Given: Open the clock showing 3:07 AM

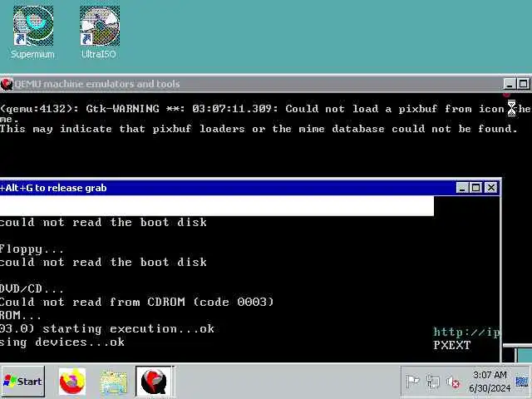Looking at the screenshot, I should pos(490,382).
